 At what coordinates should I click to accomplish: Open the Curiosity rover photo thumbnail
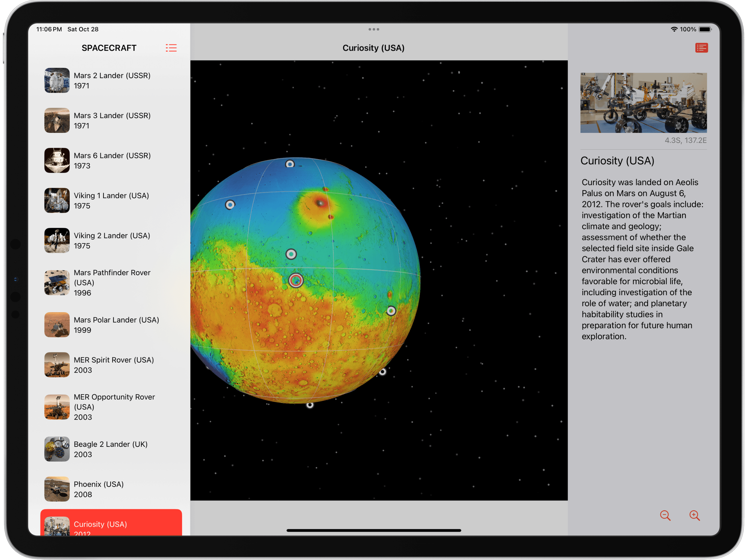pyautogui.click(x=643, y=103)
